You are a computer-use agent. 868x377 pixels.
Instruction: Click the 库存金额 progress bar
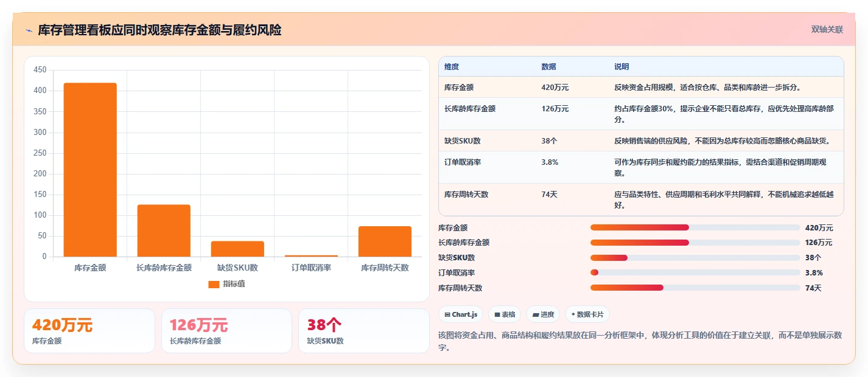(x=695, y=227)
